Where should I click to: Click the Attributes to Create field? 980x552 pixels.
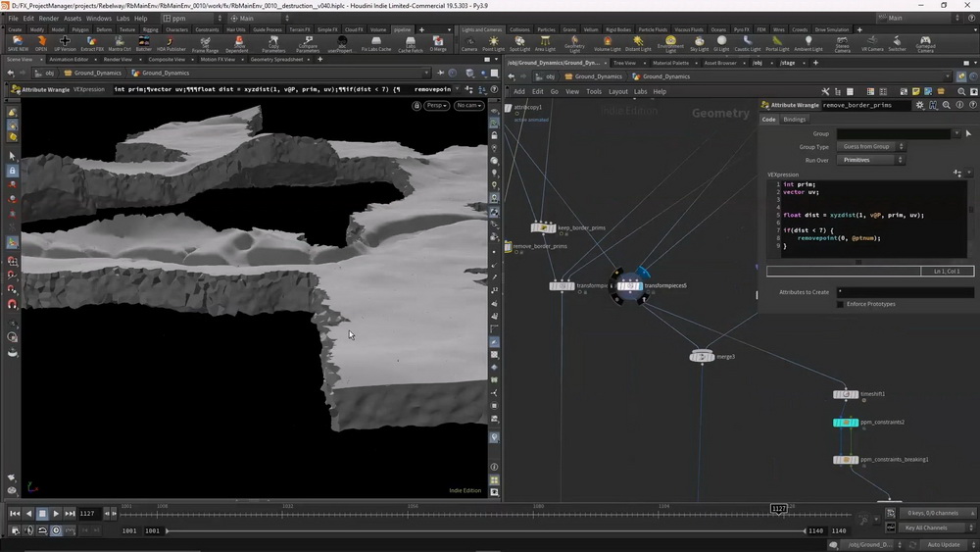pos(905,292)
